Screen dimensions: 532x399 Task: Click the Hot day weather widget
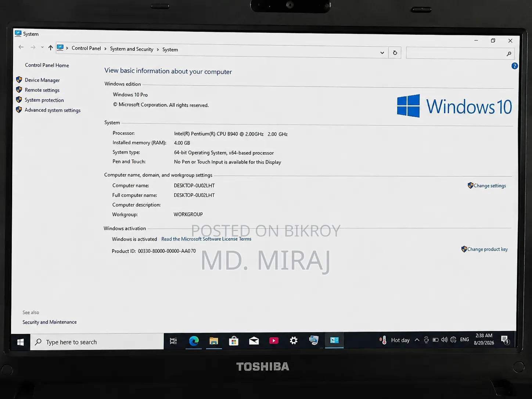(395, 340)
